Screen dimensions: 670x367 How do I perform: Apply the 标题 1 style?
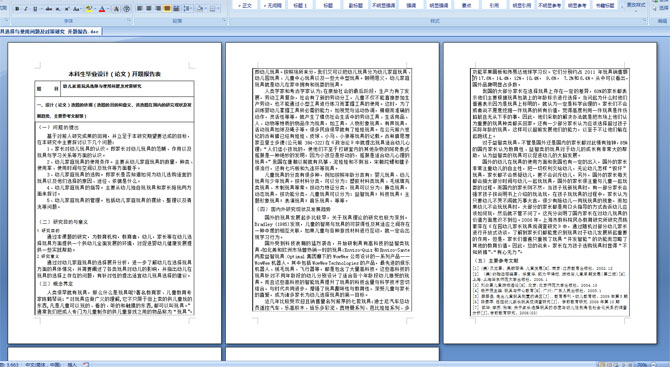pos(300,5)
